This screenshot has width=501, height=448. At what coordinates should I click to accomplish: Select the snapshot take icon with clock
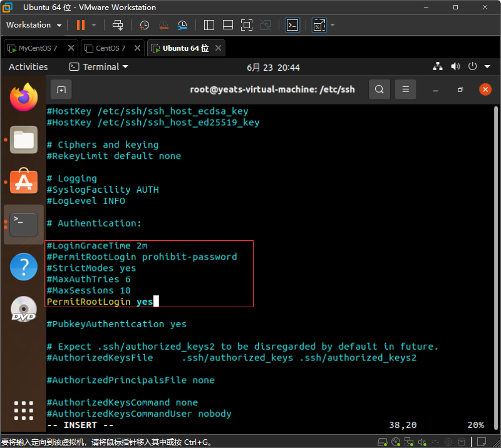(144, 25)
